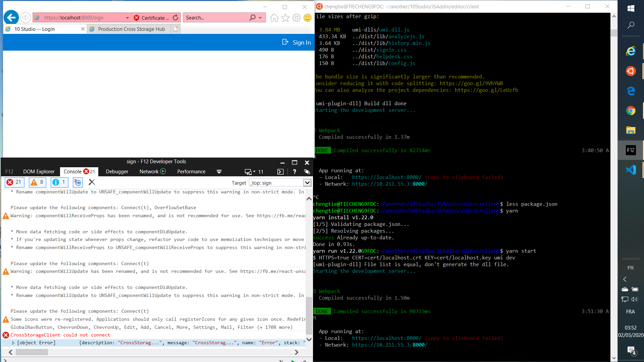
Task: Toggle the warnings filter showing 8
Action: (x=37, y=182)
